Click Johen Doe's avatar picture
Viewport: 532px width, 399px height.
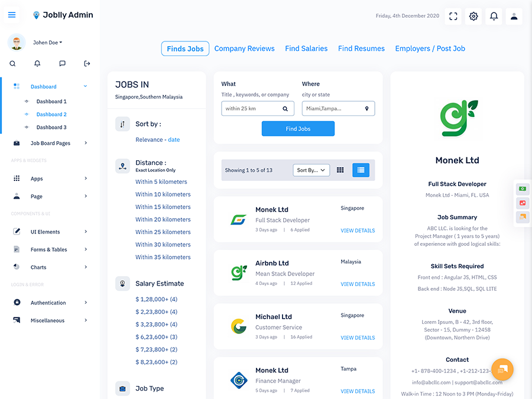click(x=17, y=43)
